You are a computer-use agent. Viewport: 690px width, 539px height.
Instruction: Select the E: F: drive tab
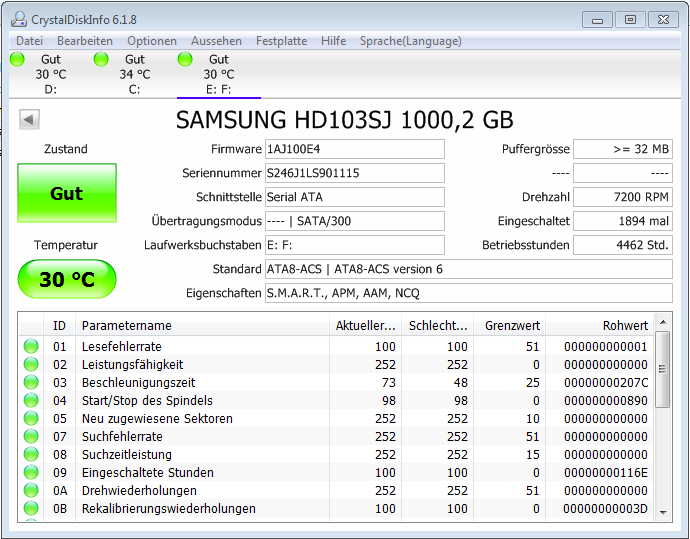point(219,74)
